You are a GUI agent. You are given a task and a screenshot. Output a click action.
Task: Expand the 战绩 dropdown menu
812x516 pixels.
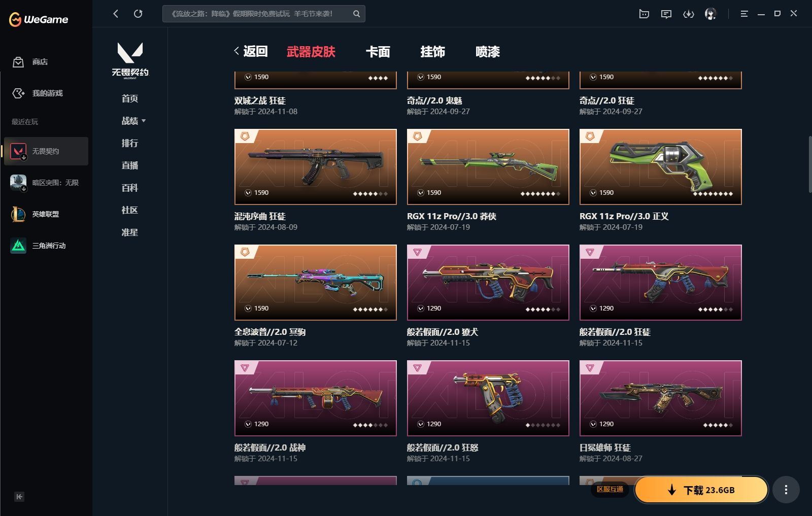tap(133, 121)
